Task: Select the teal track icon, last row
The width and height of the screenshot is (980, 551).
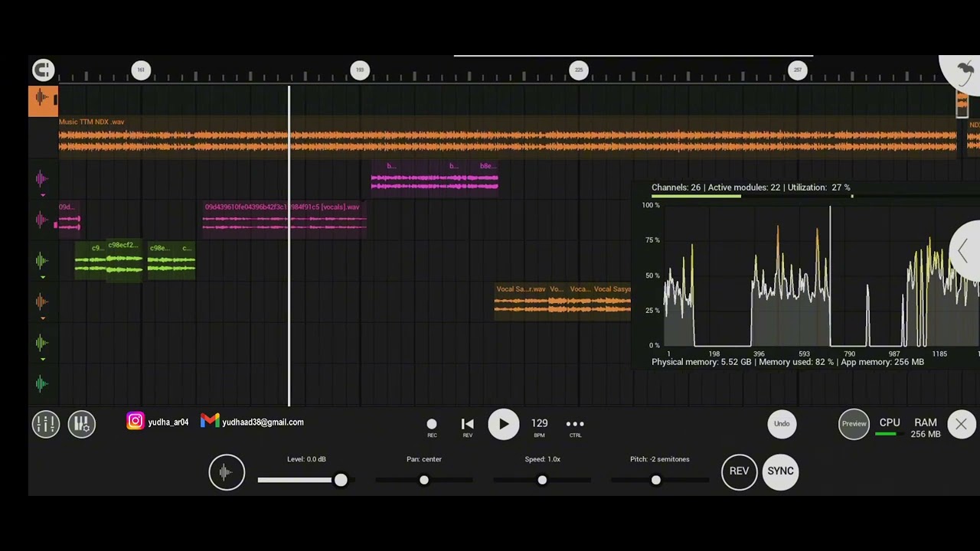Action: [x=42, y=384]
